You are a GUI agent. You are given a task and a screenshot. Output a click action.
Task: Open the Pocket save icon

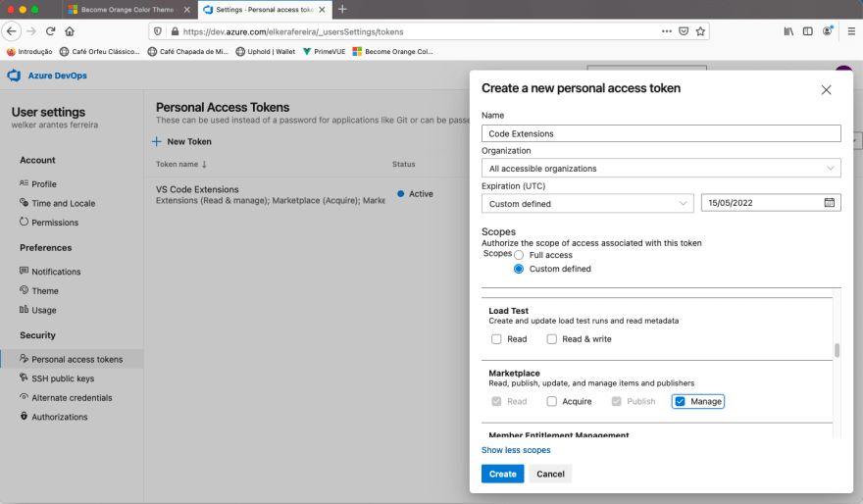[684, 31]
